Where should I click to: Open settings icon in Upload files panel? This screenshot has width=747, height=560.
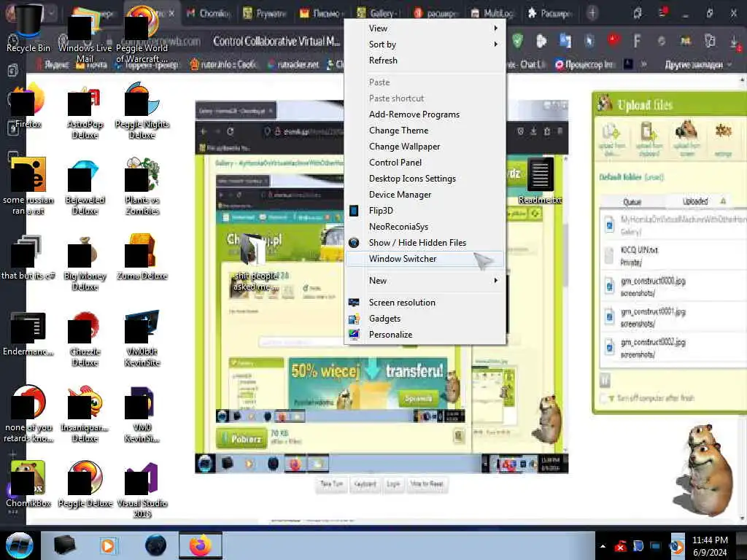coord(723,138)
